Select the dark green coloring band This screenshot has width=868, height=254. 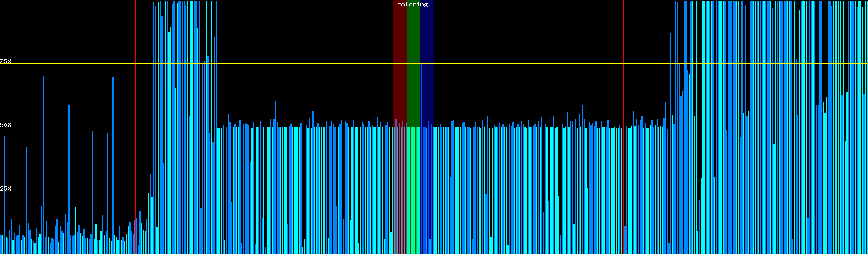tap(413, 63)
